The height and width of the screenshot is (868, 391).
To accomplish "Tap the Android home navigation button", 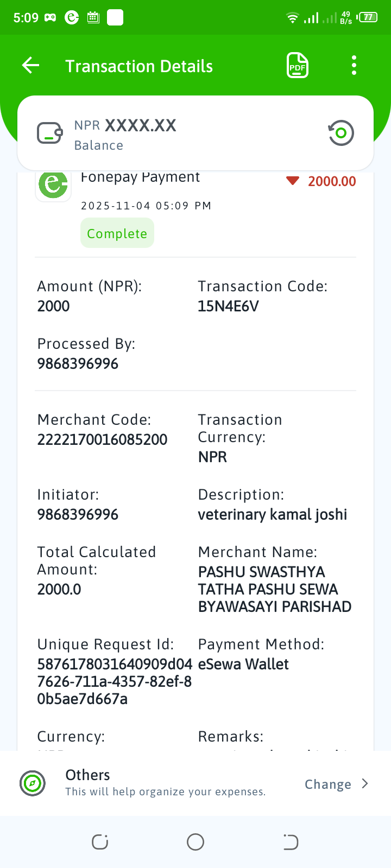I will tap(195, 842).
